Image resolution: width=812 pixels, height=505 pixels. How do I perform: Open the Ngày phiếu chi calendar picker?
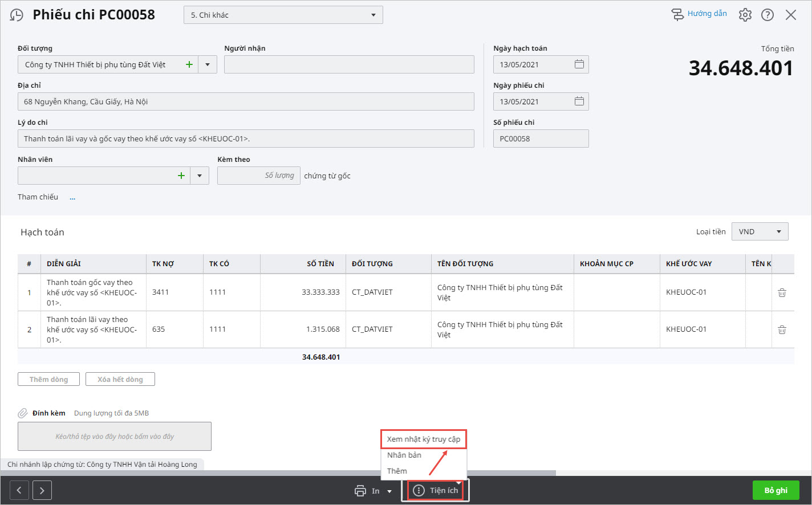tap(579, 101)
